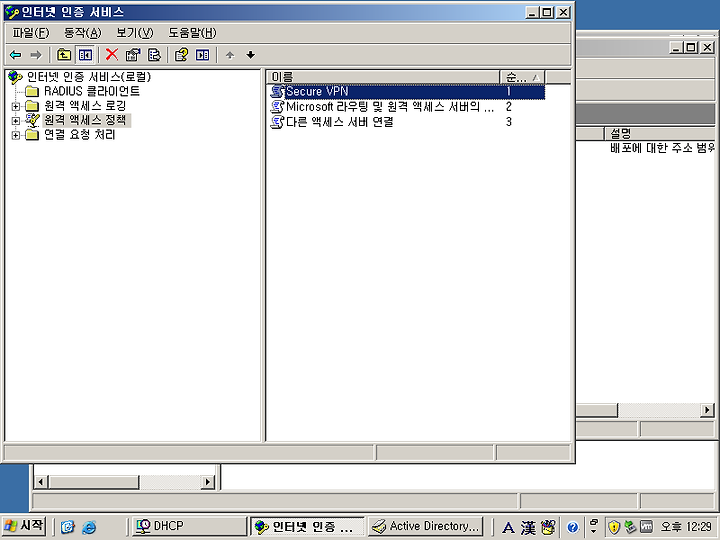Viewport: 720px width, 540px height.
Task: Click scroll left arrow in background window
Action: tap(41, 482)
